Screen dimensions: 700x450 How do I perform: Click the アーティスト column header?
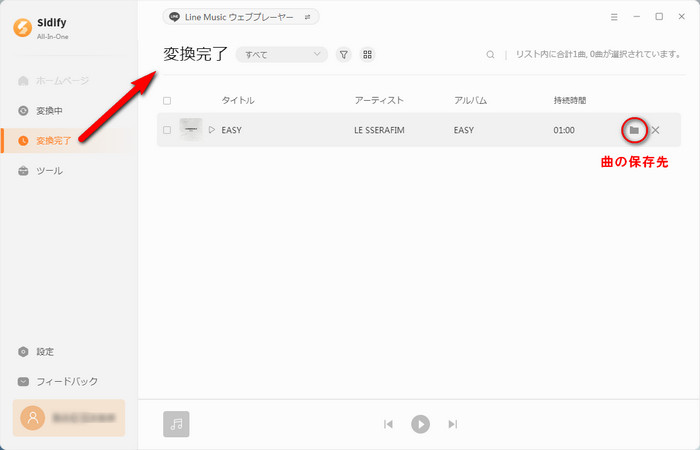pos(379,100)
